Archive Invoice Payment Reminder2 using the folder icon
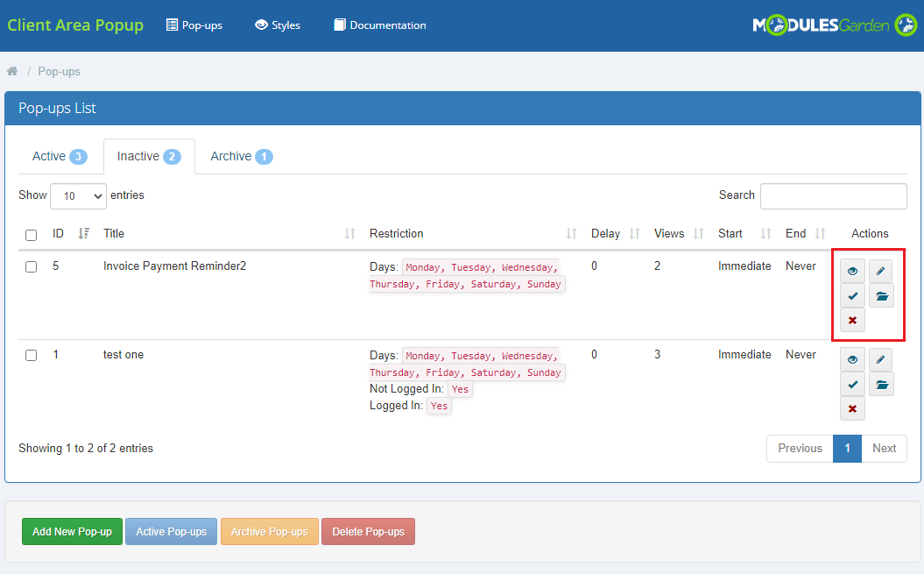The height and width of the screenshot is (574, 924). (882, 296)
